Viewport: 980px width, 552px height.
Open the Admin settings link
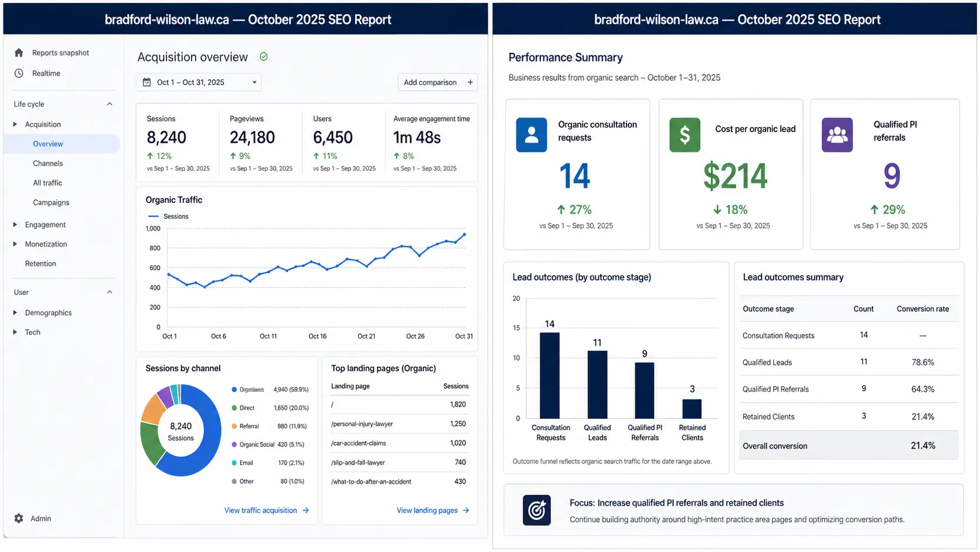(x=40, y=519)
